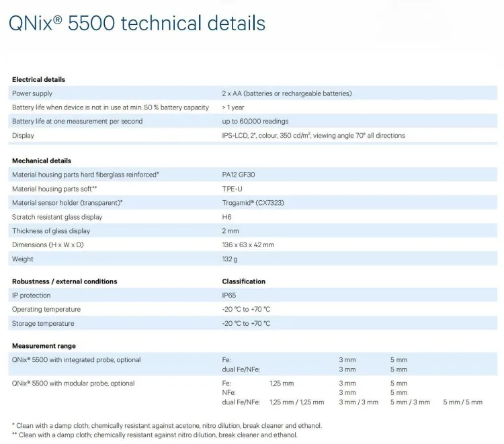Click the '3 mm / 3 mm' value
504x444 pixels.
[x=358, y=402]
